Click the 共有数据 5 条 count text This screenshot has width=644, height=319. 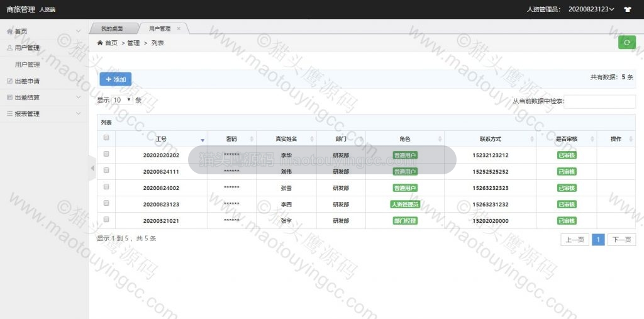click(612, 77)
